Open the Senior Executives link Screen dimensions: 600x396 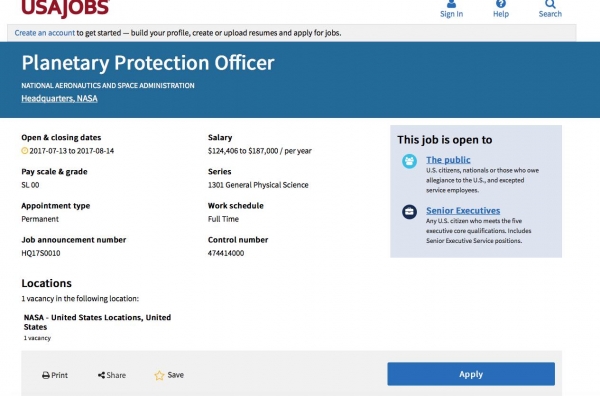(x=463, y=210)
